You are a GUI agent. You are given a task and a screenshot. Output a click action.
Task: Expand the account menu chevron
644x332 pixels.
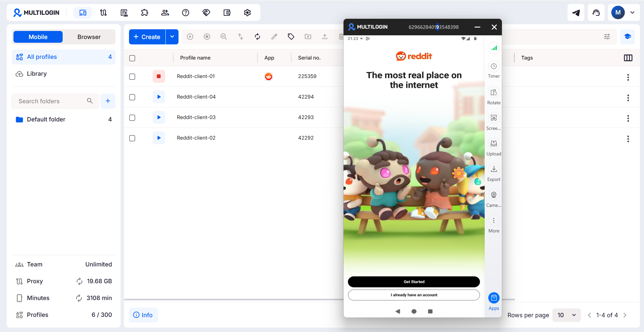click(x=633, y=13)
